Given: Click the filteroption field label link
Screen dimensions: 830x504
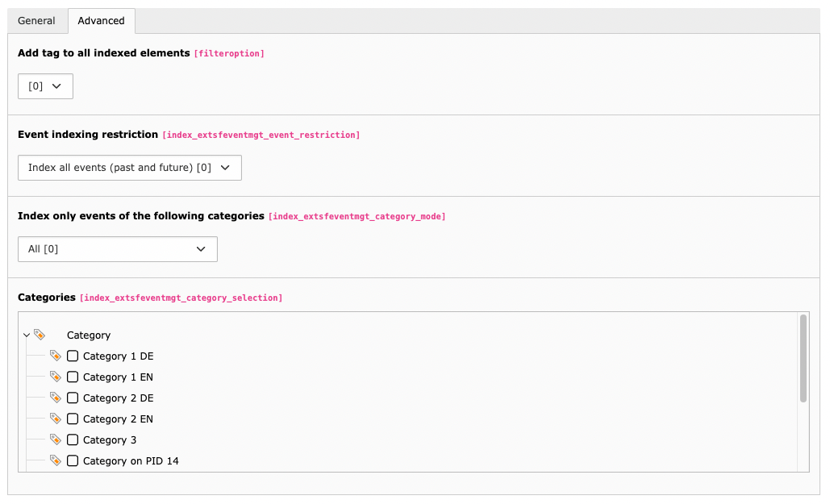Looking at the screenshot, I should [228, 53].
